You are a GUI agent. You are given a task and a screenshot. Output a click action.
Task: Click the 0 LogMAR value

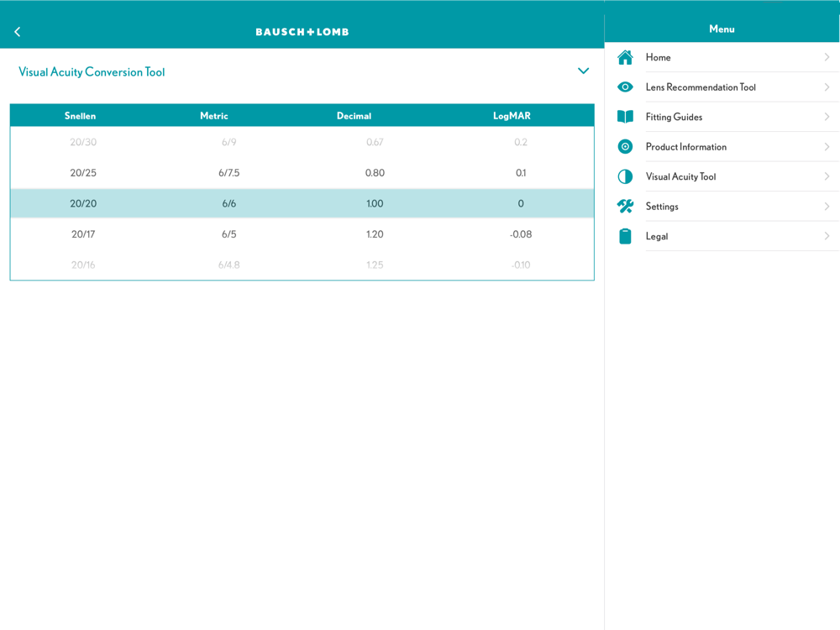click(521, 203)
